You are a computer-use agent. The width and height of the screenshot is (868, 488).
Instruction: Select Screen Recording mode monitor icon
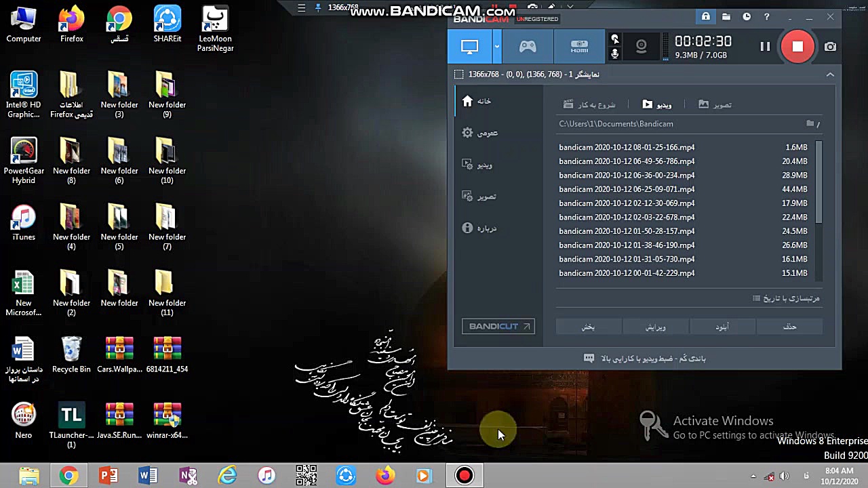[x=469, y=47]
